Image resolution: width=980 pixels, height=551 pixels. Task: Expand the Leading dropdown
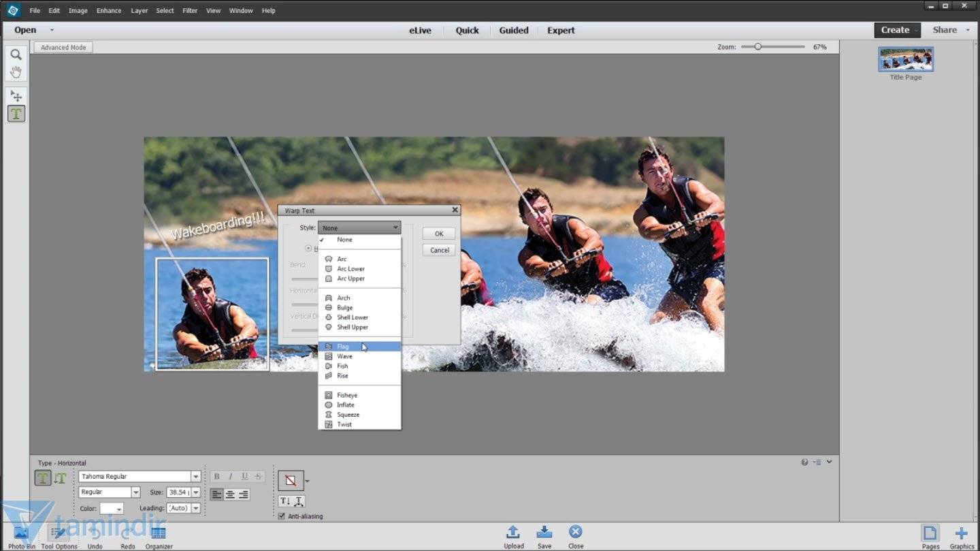[x=196, y=508]
